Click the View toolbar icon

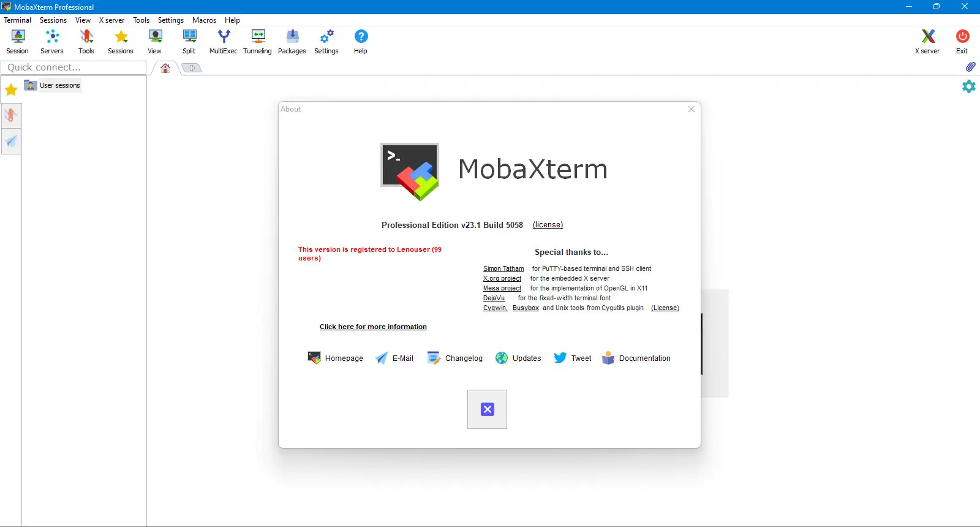(155, 42)
